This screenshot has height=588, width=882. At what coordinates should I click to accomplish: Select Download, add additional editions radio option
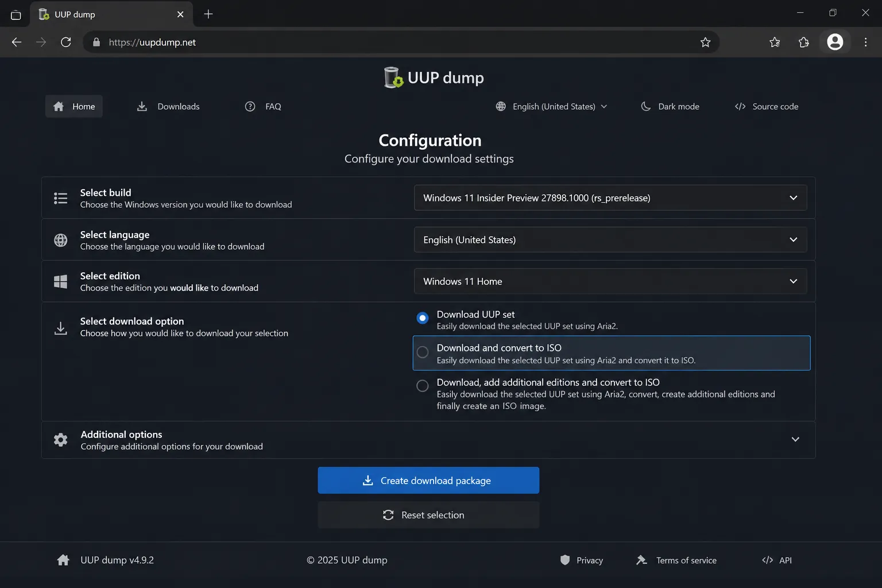pyautogui.click(x=423, y=386)
